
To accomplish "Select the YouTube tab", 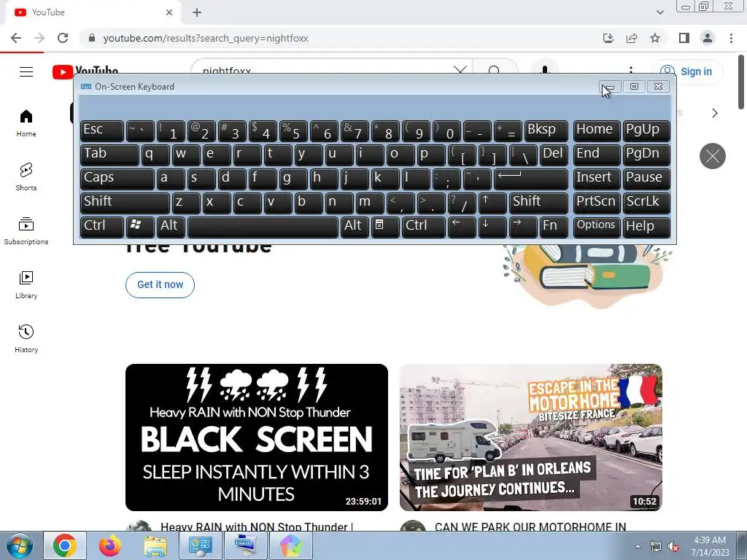I will point(93,12).
